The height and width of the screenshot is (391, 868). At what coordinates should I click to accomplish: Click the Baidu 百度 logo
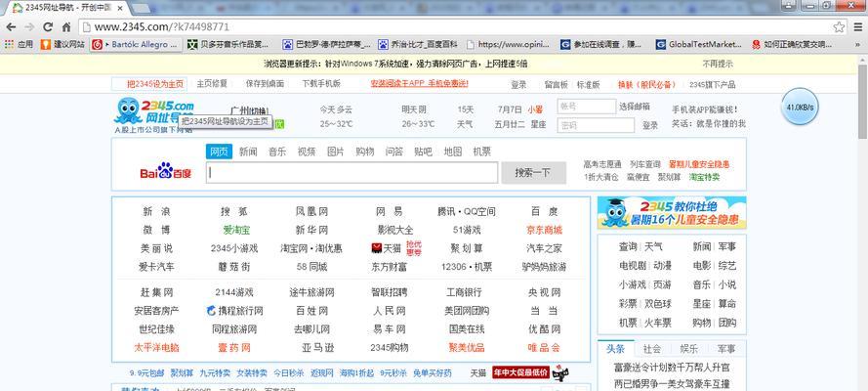click(166, 172)
